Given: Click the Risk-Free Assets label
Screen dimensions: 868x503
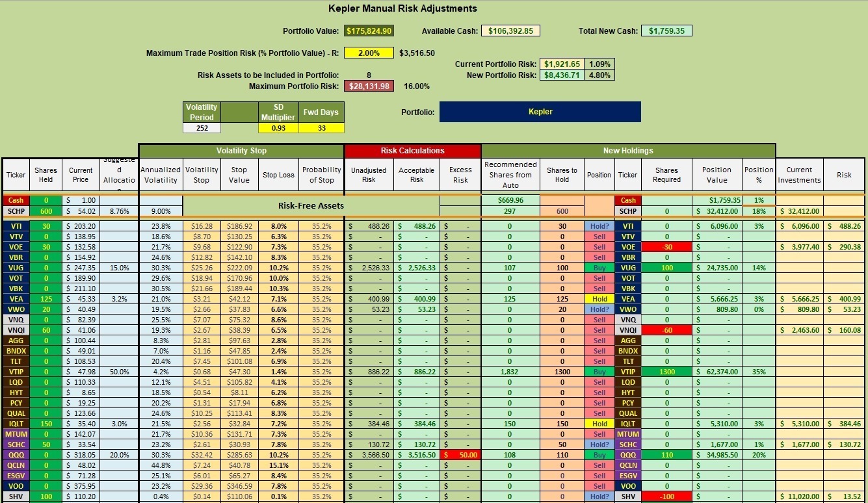Looking at the screenshot, I should click(311, 205).
